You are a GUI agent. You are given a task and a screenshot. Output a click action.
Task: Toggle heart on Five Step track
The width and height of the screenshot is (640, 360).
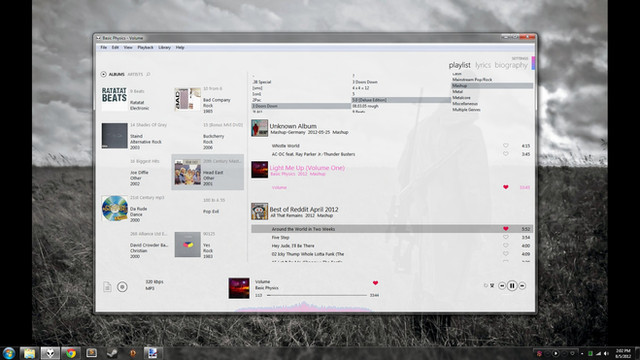click(506, 237)
